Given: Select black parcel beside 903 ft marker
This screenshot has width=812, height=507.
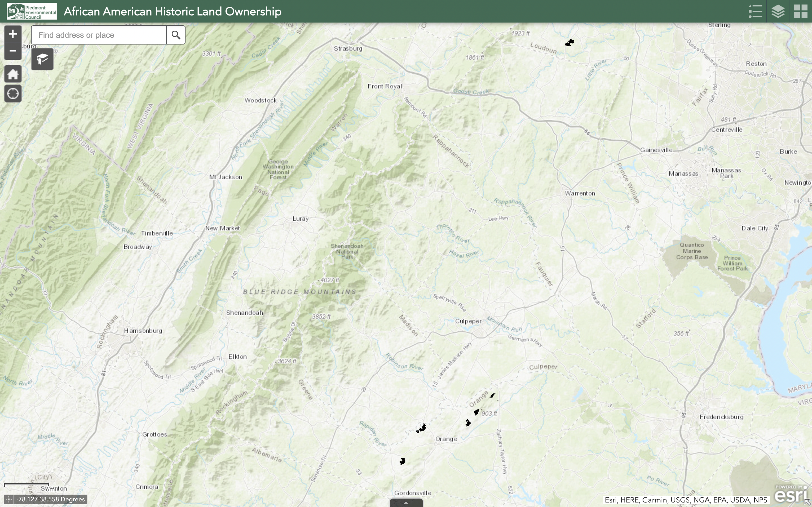Looking at the screenshot, I should (476, 412).
